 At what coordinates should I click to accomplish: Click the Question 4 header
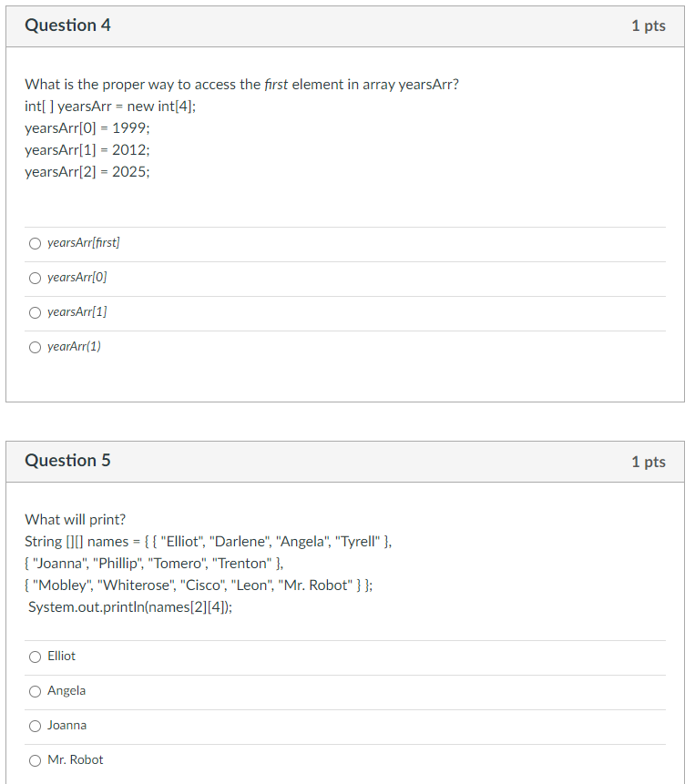coord(67,25)
